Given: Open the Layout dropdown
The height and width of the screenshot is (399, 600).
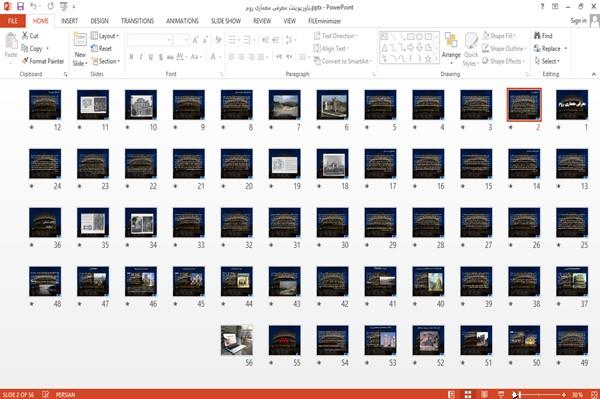Looking at the screenshot, I should [x=105, y=36].
